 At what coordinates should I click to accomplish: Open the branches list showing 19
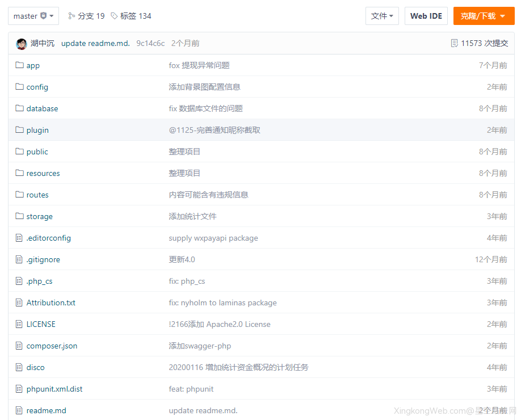(x=86, y=16)
